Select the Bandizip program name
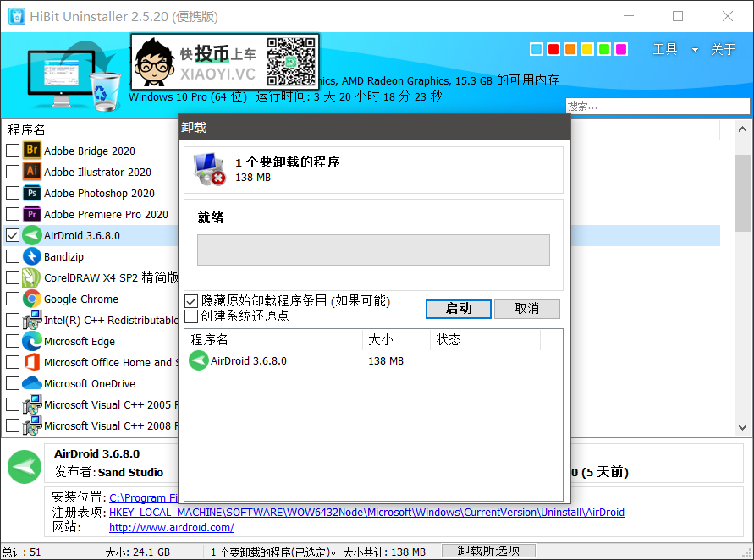 click(64, 256)
